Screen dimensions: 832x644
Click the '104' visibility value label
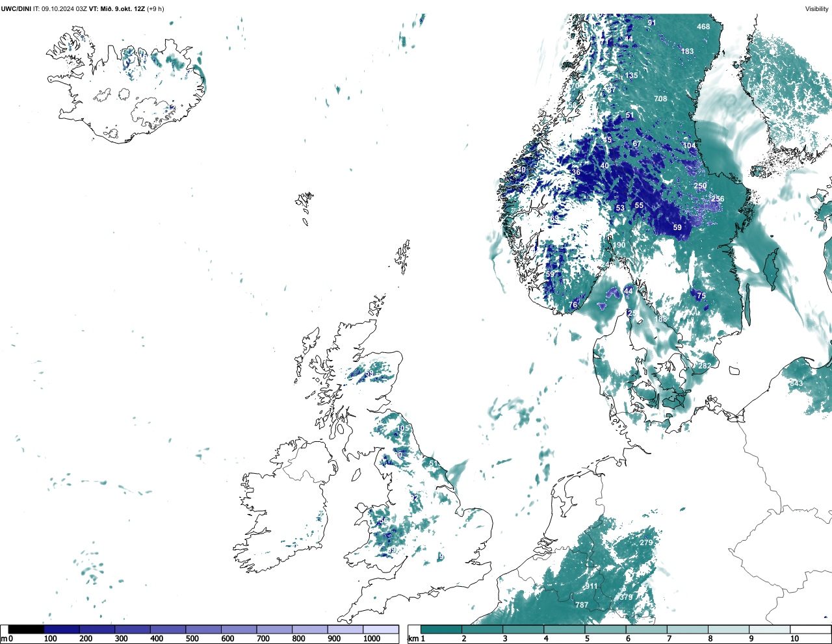[x=689, y=146]
